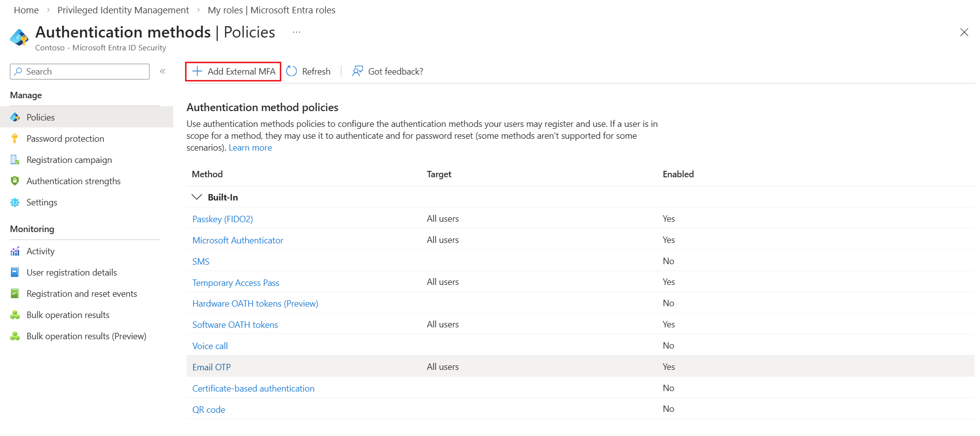The width and height of the screenshot is (980, 436).
Task: Click 'Contoso - Microsoft Entra ID Security' subtitle
Action: [101, 47]
